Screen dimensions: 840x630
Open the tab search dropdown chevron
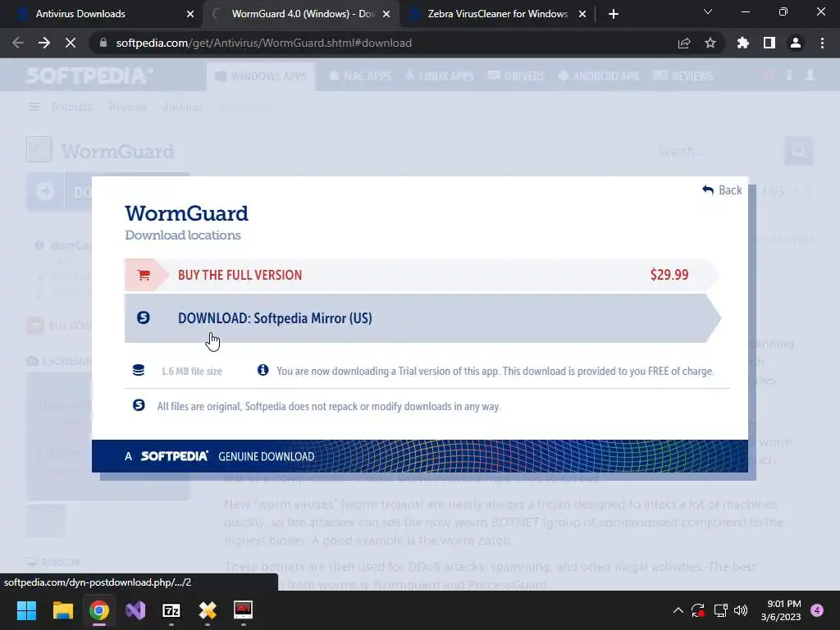click(708, 11)
